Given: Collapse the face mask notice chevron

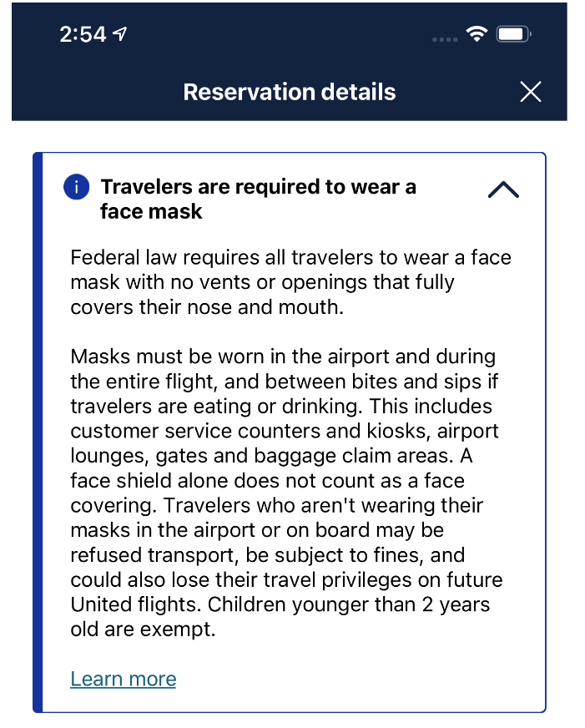Looking at the screenshot, I should pos(503,190).
